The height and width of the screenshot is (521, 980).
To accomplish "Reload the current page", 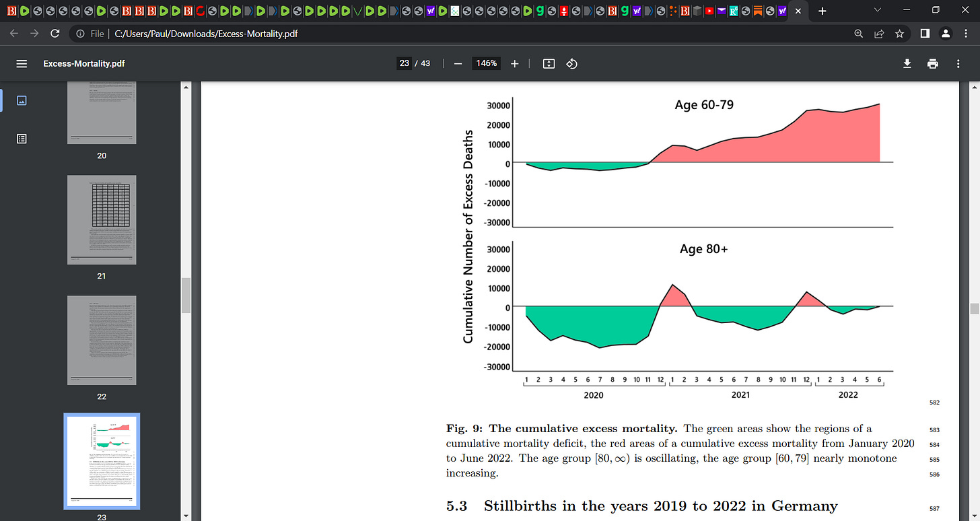I will [x=55, y=33].
